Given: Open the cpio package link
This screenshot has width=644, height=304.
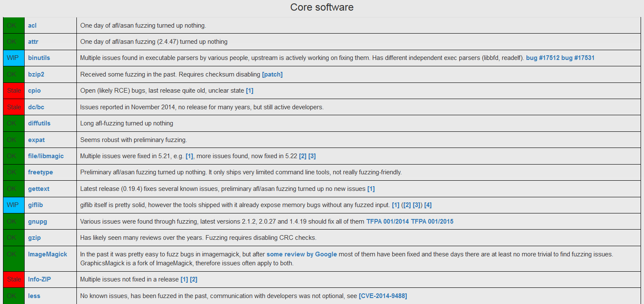Looking at the screenshot, I should (x=34, y=91).
